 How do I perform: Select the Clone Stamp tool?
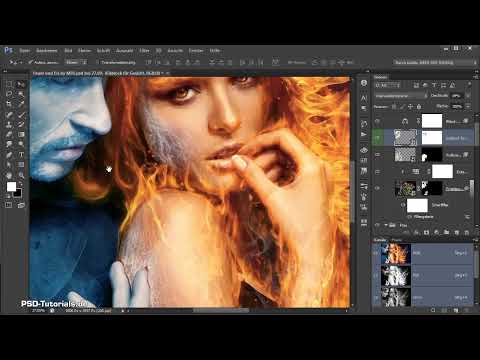pyautogui.click(x=9, y=124)
